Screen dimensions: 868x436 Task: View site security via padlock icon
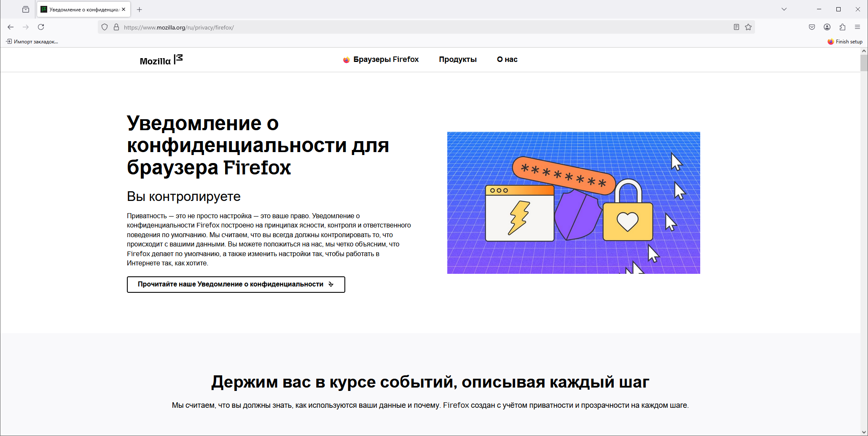coord(116,27)
